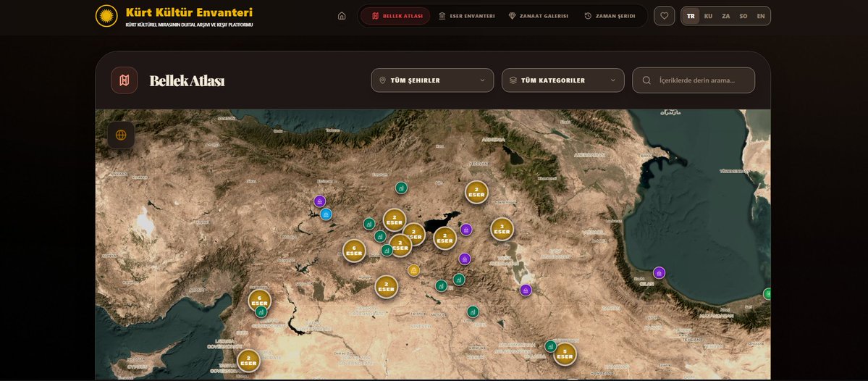Focus the İçeriklerde derin arama search field
This screenshot has width=868, height=381.
[694, 80]
